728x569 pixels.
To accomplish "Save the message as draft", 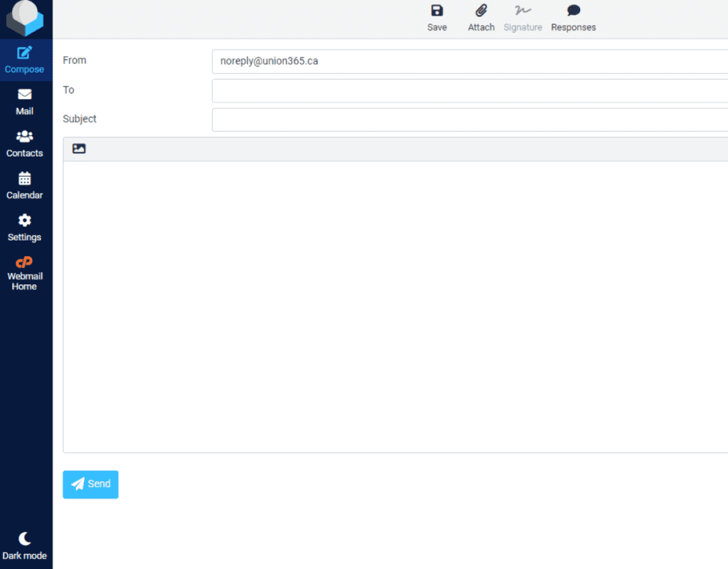I will click(437, 18).
